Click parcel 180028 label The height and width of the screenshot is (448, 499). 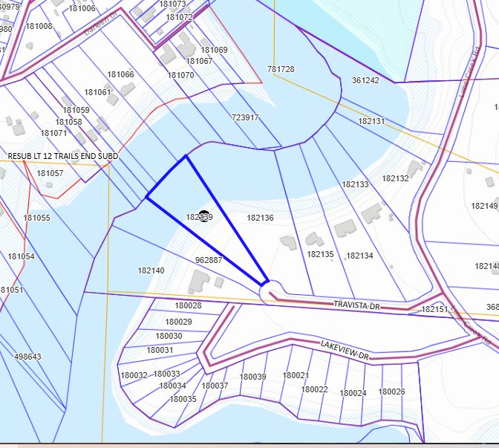click(188, 305)
